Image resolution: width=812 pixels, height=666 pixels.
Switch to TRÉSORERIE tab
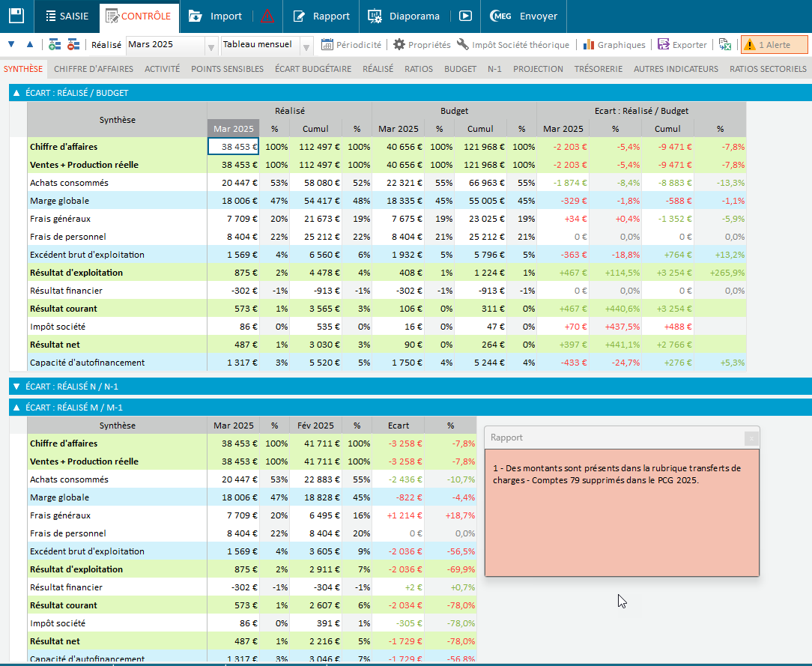pos(599,69)
